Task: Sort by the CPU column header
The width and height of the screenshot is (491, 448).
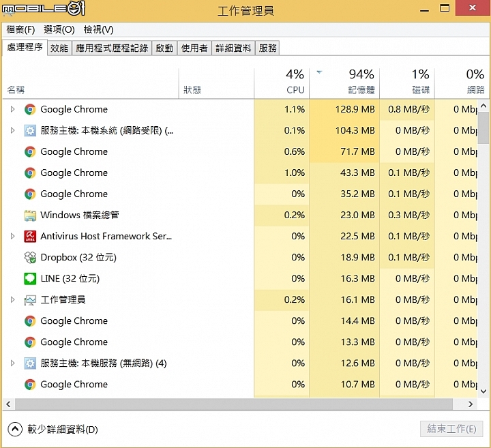Action: coord(282,83)
